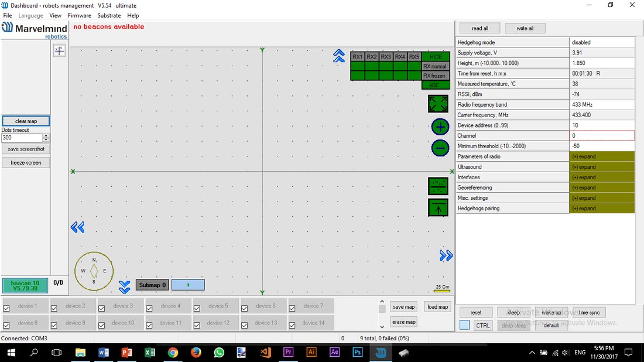Click the axis crosshair icon beside the map
Viewport: 644px width, 362px height.
pyautogui.click(x=59, y=50)
